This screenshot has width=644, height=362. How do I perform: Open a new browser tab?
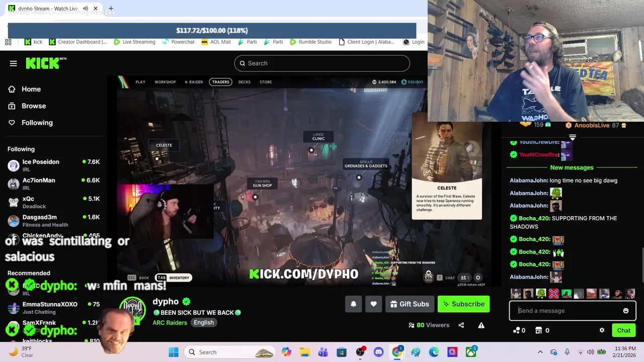[x=111, y=9]
